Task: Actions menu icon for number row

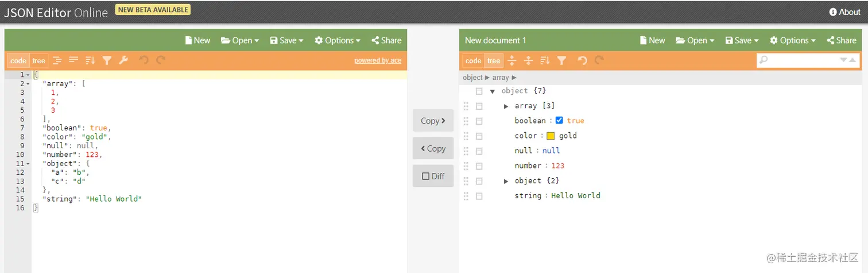Action: coord(479,166)
